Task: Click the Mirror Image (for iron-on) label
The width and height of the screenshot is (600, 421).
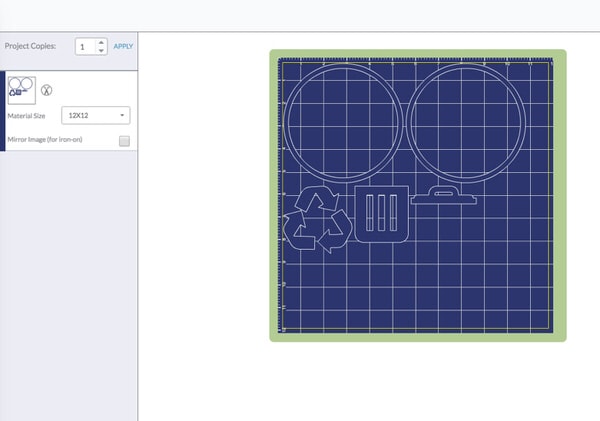Action: tap(43, 140)
